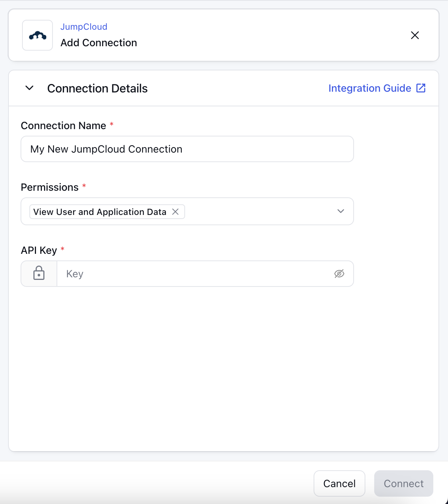Screen dimensions: 448x504
Task: Select the View User and Application Data chip
Action: pos(100,212)
